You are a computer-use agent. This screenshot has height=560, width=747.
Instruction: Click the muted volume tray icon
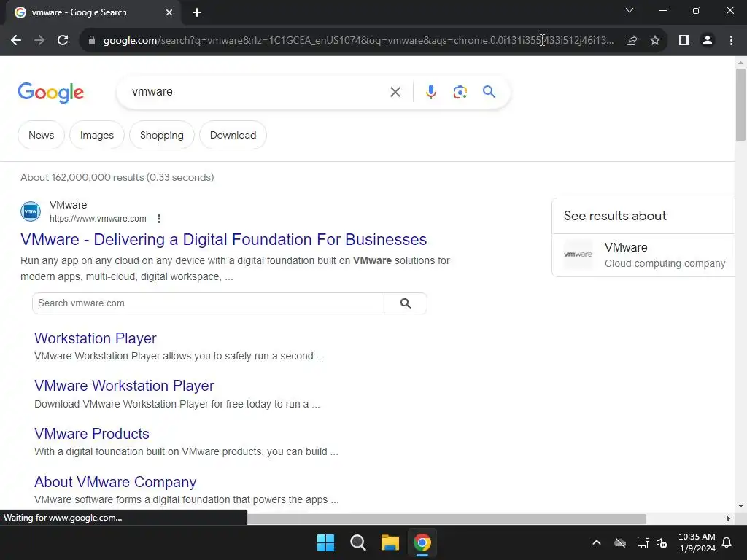[662, 542]
